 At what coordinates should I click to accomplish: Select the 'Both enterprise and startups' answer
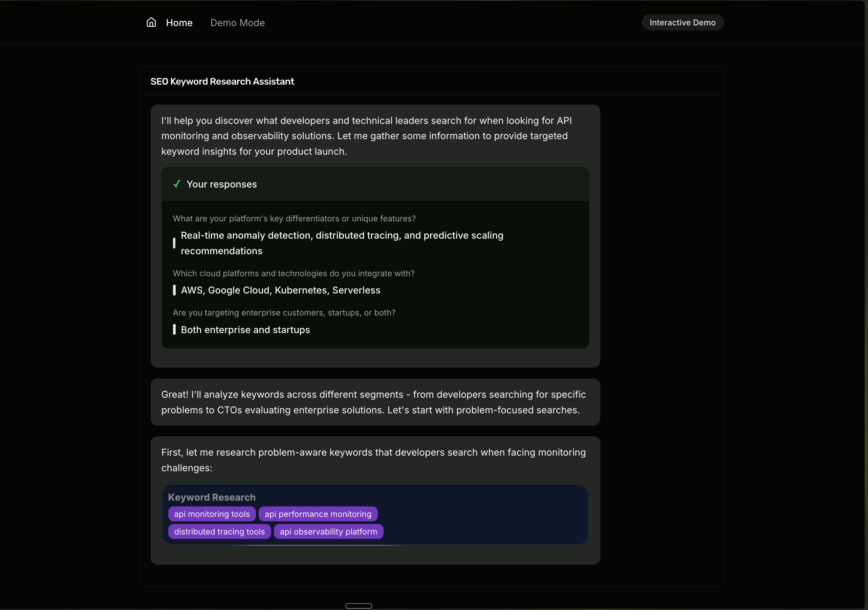coord(245,330)
